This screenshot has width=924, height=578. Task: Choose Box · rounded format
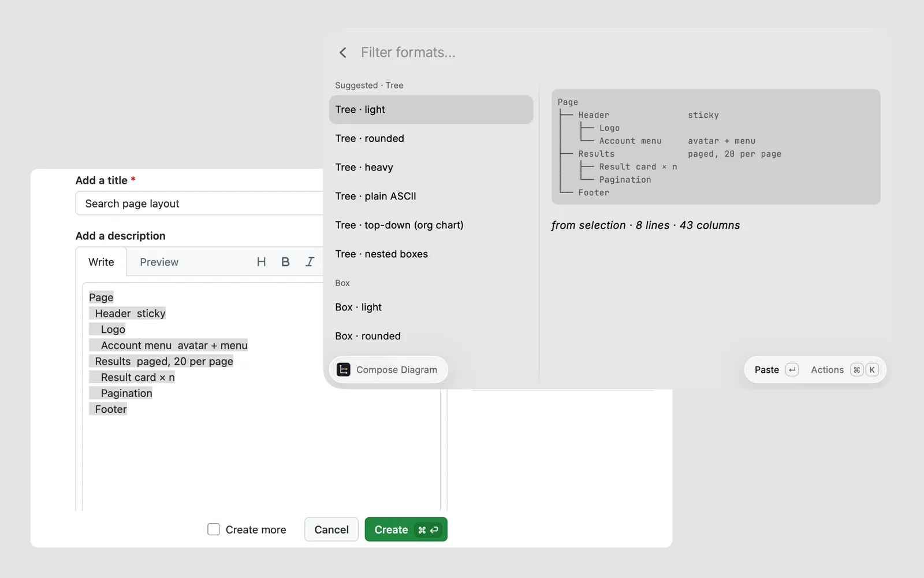coord(431,336)
